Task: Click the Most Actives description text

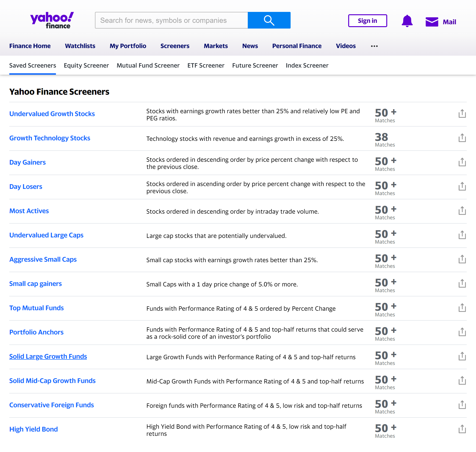Action: [233, 211]
